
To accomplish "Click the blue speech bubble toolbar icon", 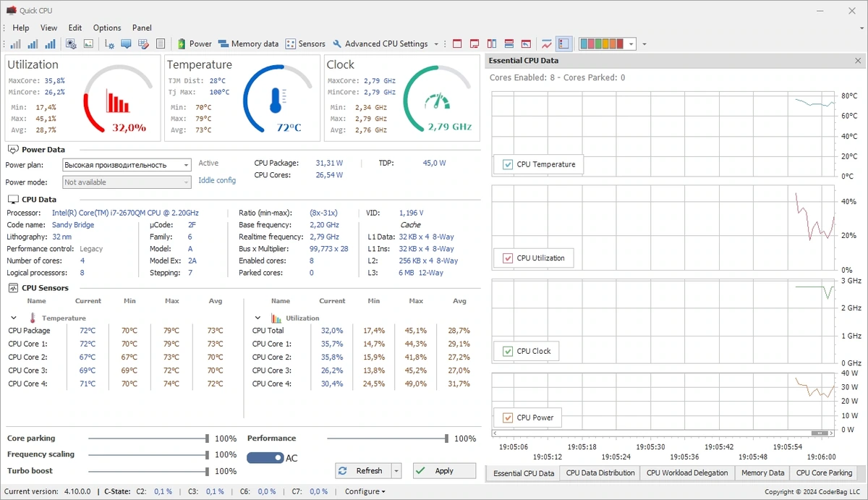I will (x=126, y=44).
